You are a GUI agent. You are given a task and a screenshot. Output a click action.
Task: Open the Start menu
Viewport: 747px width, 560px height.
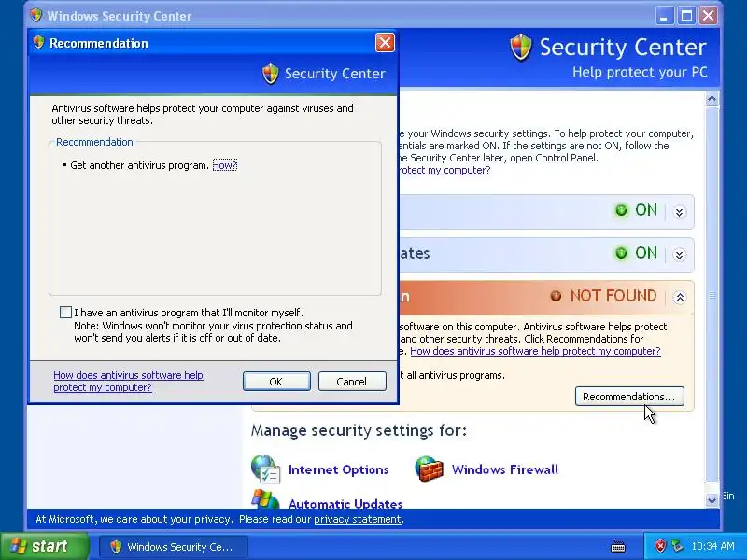tap(44, 546)
